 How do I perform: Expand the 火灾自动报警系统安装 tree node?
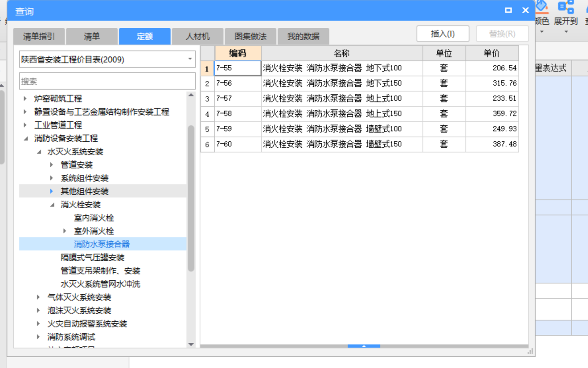(x=38, y=323)
